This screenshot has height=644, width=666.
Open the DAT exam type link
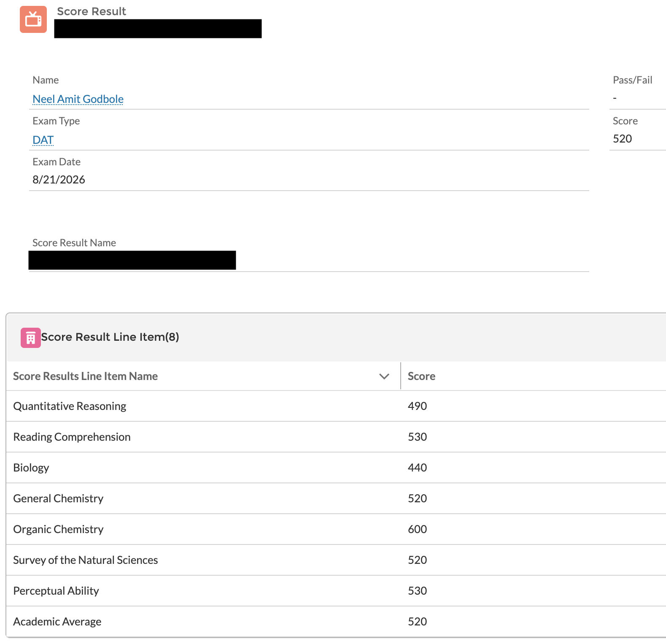click(x=43, y=140)
